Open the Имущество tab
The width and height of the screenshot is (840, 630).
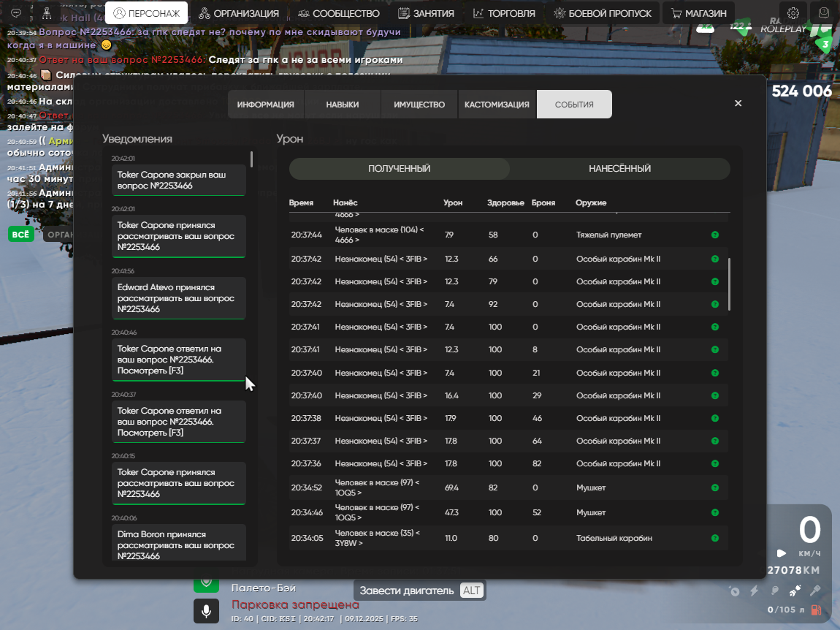point(419,105)
